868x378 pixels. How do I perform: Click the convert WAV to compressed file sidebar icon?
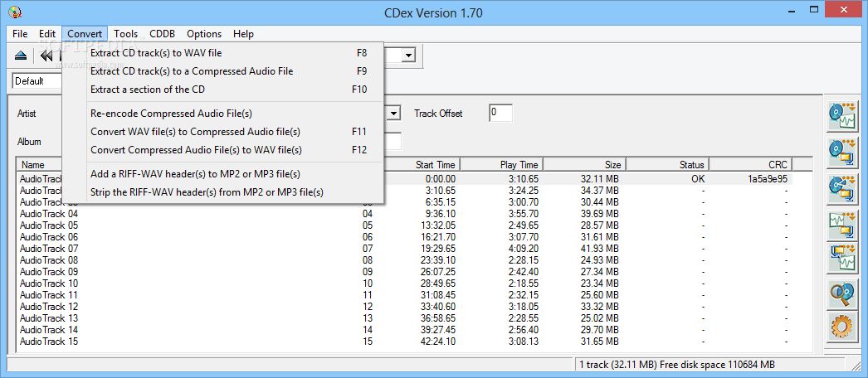841,225
